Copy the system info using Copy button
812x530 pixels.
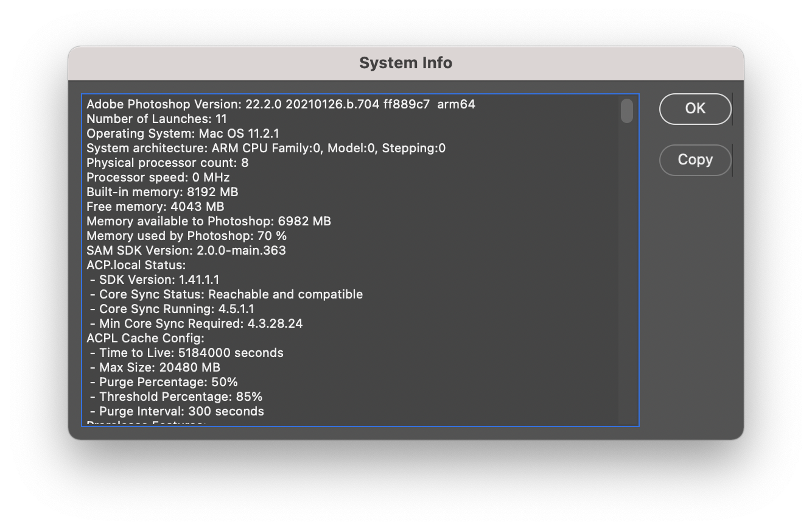[x=695, y=160]
